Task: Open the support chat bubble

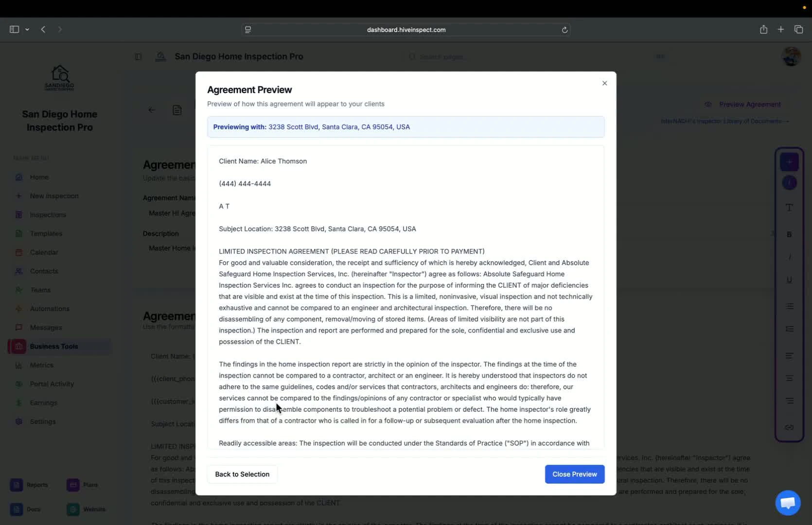Action: coord(787,503)
